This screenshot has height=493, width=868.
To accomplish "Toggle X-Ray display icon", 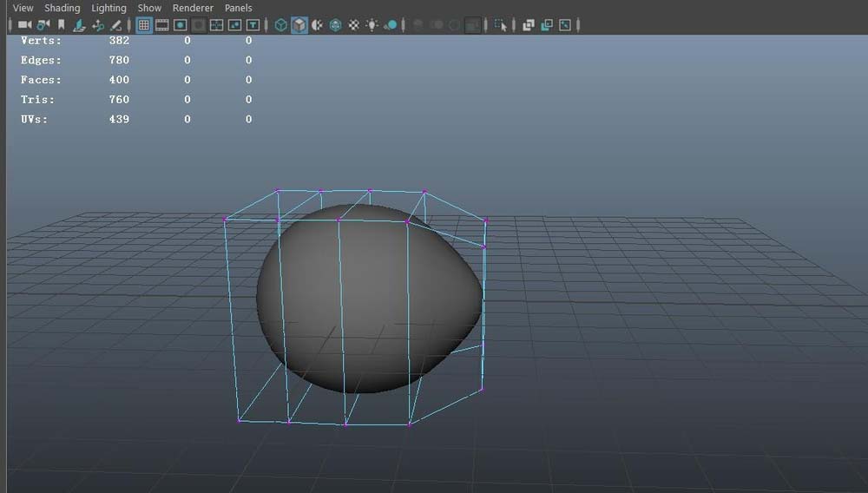I will [x=529, y=25].
